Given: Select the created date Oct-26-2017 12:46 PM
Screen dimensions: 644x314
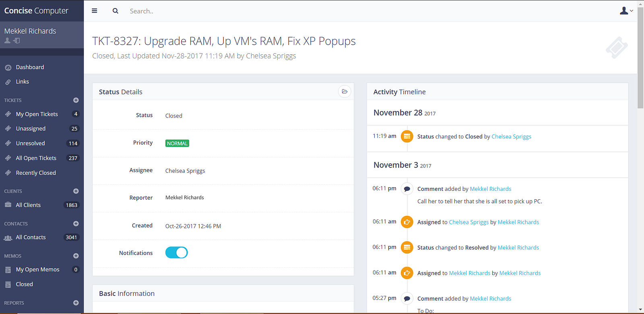Looking at the screenshot, I should click(193, 226).
